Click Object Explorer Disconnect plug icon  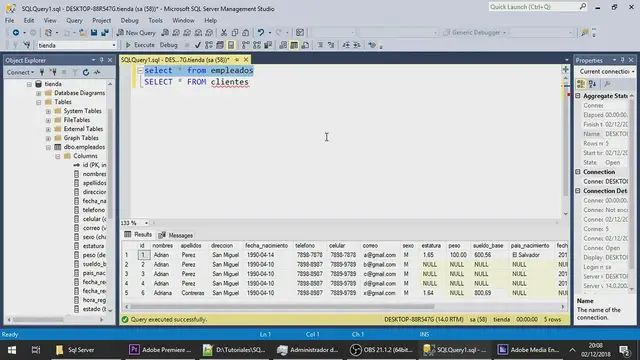(x=53, y=72)
